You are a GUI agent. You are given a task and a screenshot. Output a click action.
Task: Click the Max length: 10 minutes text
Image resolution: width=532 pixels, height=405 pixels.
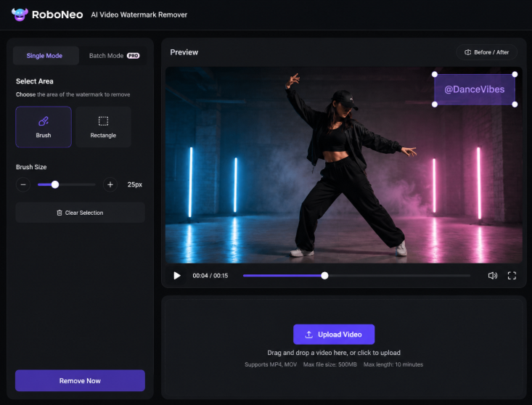coord(393,364)
